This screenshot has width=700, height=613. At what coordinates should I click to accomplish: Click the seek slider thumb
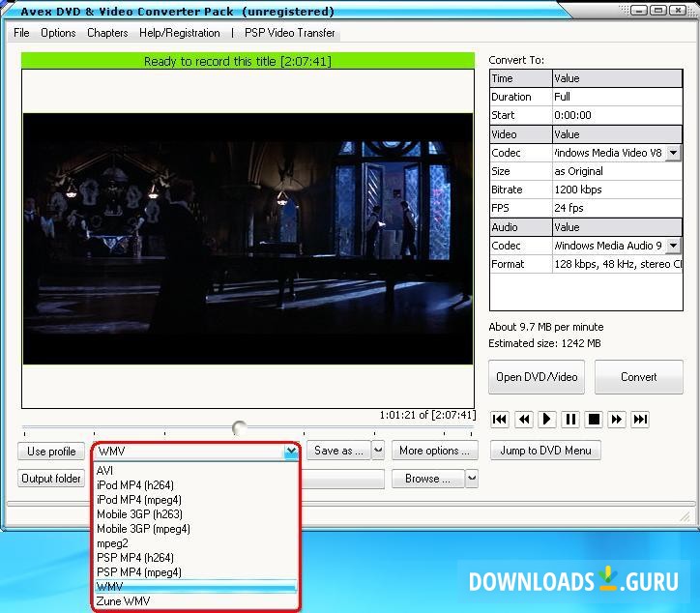click(239, 427)
